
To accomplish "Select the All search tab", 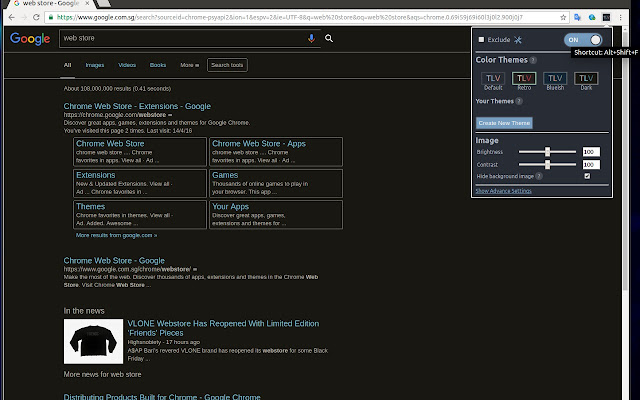I will pyautogui.click(x=67, y=65).
